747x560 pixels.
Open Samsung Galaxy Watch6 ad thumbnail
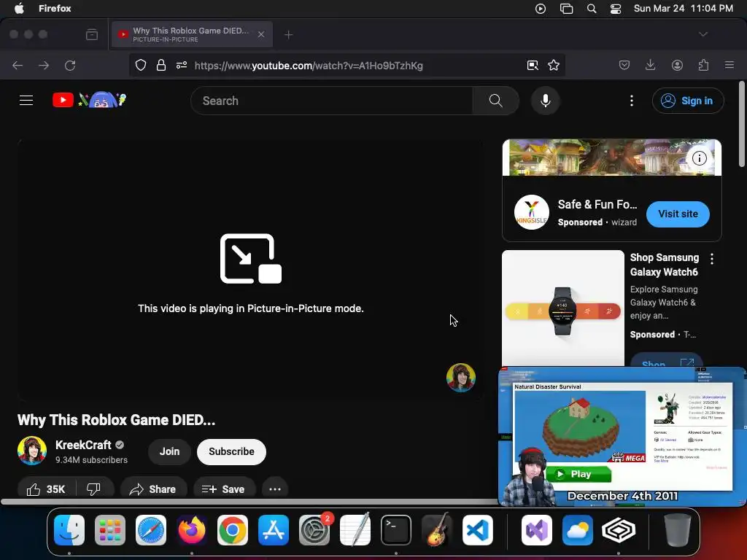(x=563, y=308)
